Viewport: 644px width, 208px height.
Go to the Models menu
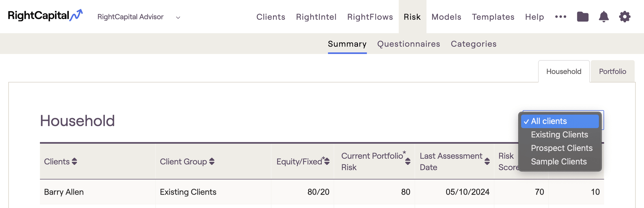pos(446,17)
